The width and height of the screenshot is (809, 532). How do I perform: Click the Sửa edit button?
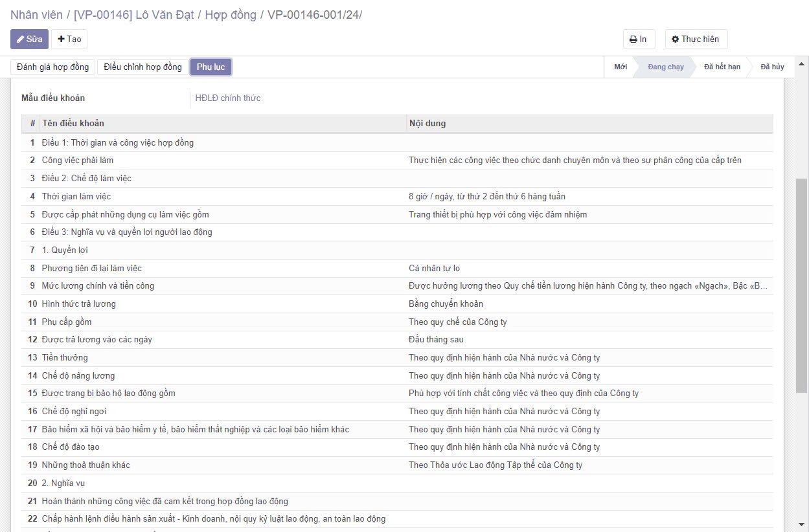[x=29, y=39]
